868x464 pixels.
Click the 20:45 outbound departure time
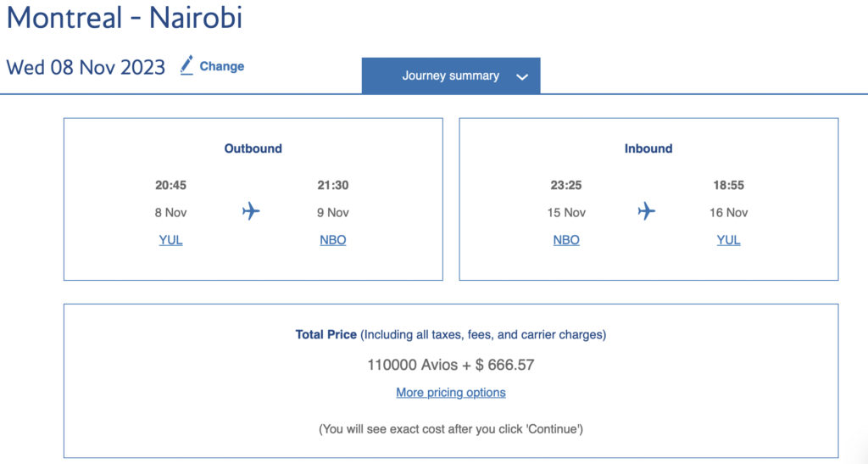coord(170,185)
